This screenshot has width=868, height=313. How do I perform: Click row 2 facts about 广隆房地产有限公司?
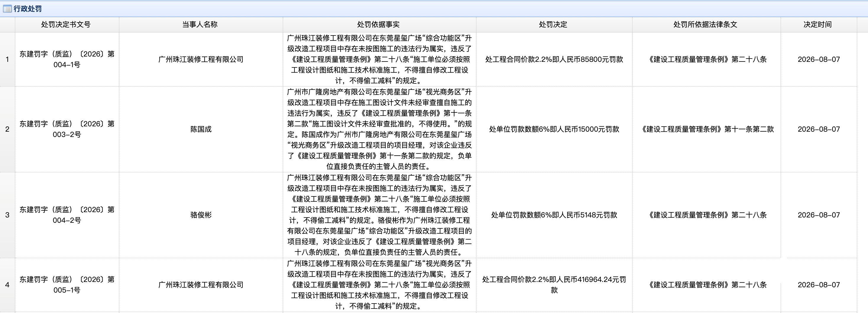379,129
